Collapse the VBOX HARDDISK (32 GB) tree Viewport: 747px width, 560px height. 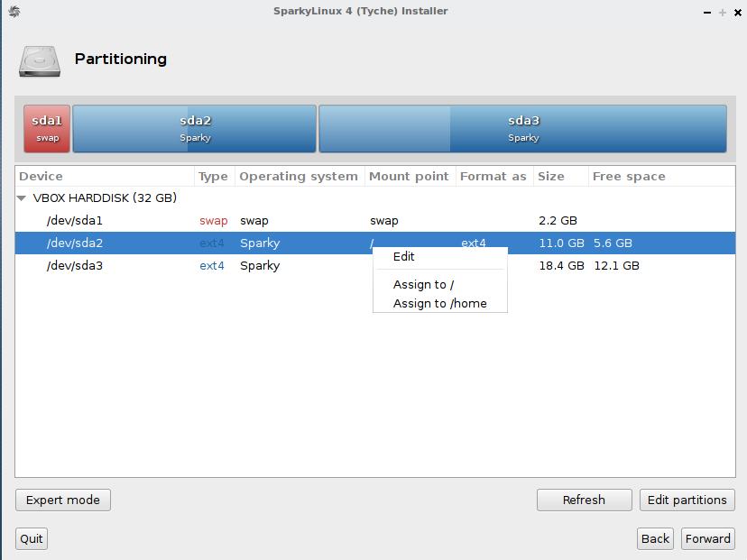pos(22,198)
